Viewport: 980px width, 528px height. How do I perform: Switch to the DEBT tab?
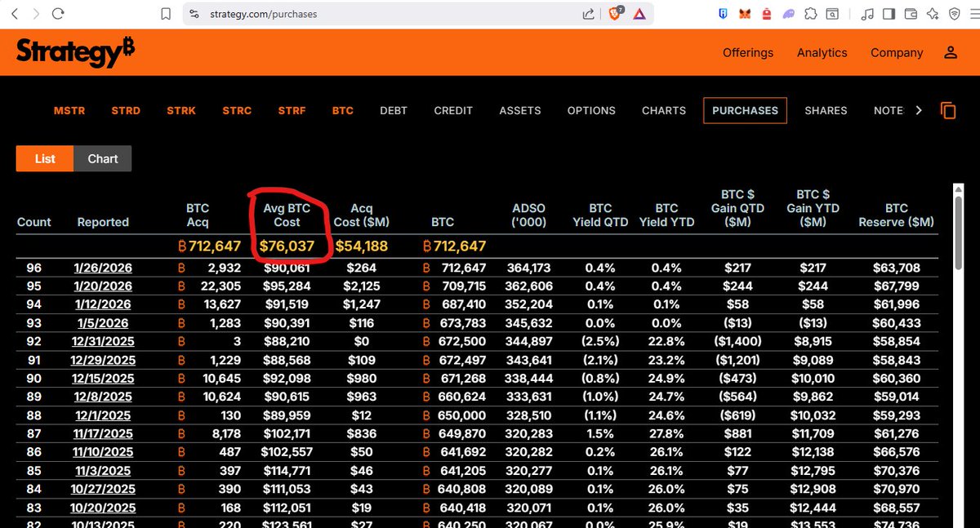pos(394,110)
